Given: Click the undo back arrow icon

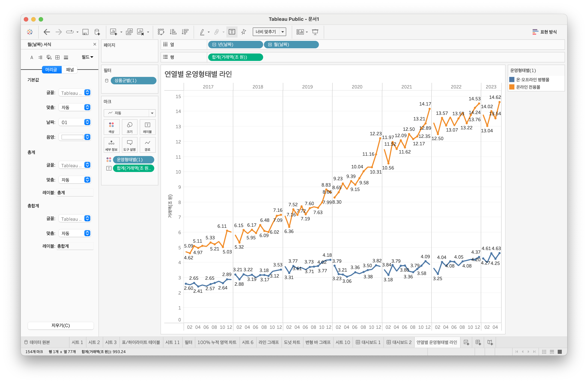Looking at the screenshot, I should [47, 32].
